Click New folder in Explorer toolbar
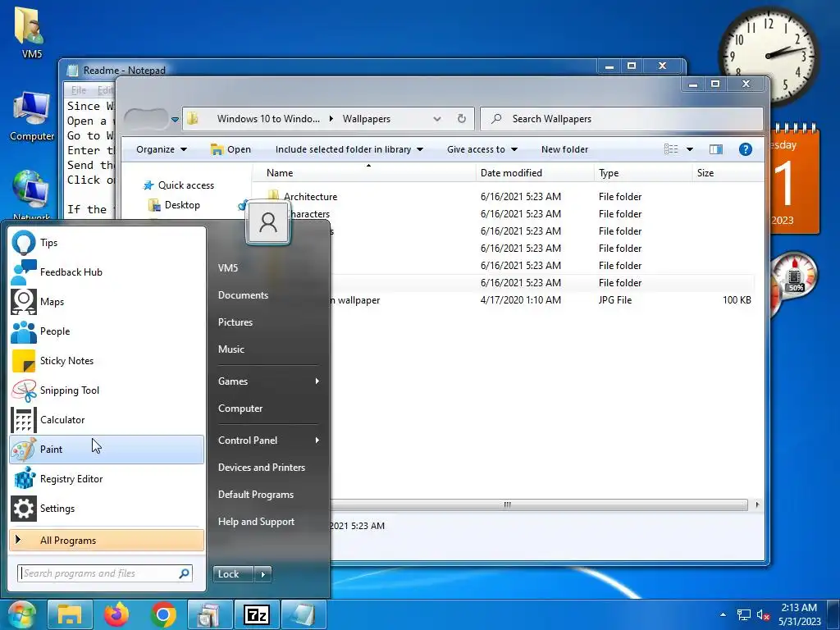Screen dimensions: 840x630 (x=564, y=149)
